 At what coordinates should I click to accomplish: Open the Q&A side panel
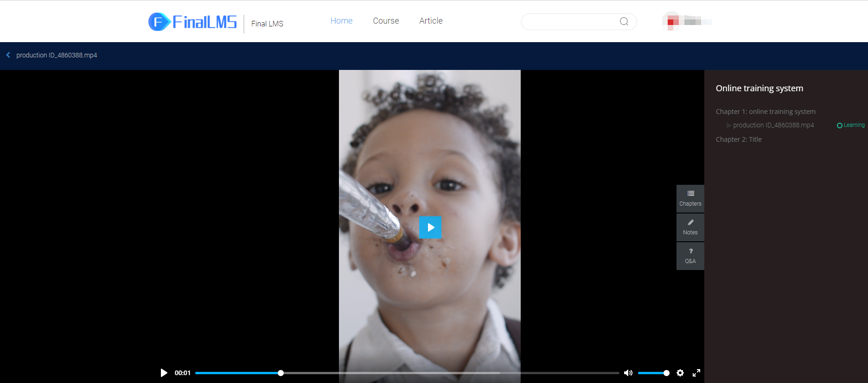tap(690, 256)
